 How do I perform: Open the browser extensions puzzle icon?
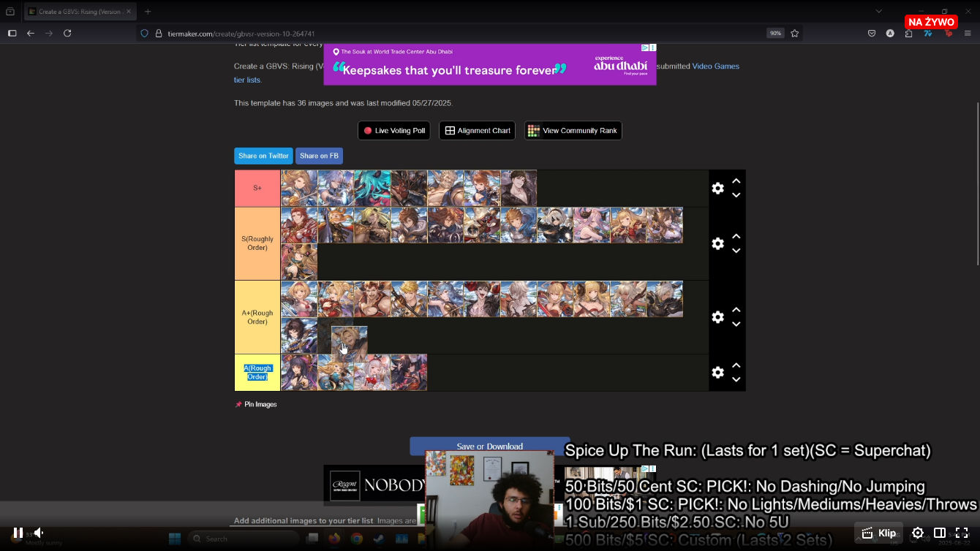tap(908, 33)
